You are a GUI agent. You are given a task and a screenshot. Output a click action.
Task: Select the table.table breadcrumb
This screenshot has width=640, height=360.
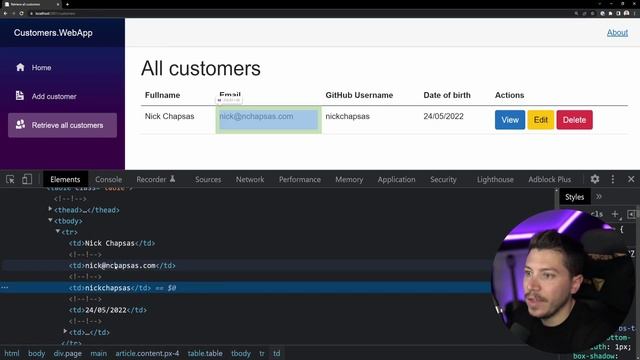click(x=205, y=353)
